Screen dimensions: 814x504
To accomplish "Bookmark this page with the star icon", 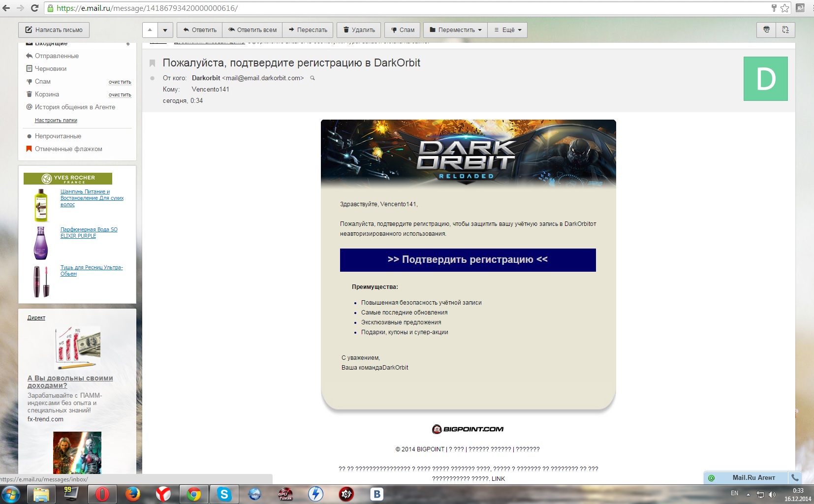I will 784,8.
